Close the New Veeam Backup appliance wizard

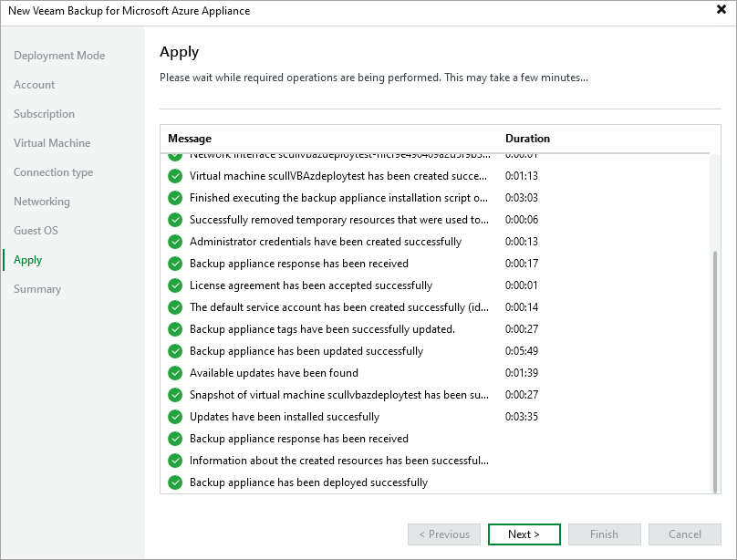tap(721, 9)
